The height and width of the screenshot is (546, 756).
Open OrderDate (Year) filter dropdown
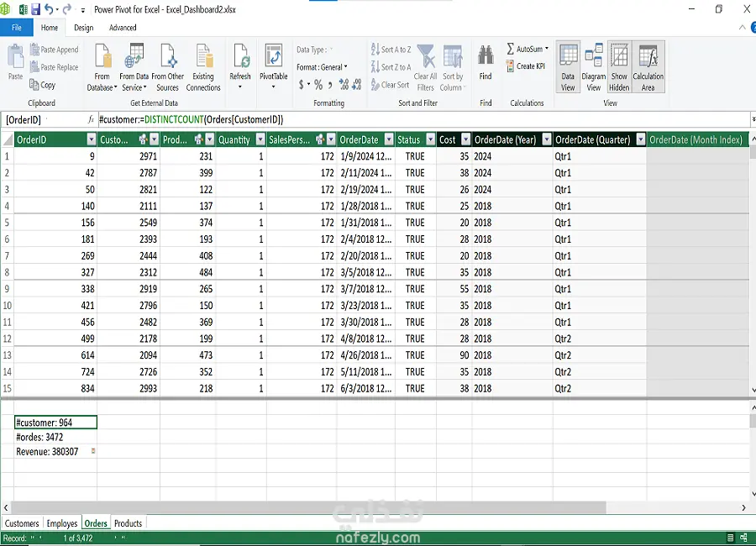click(x=547, y=139)
